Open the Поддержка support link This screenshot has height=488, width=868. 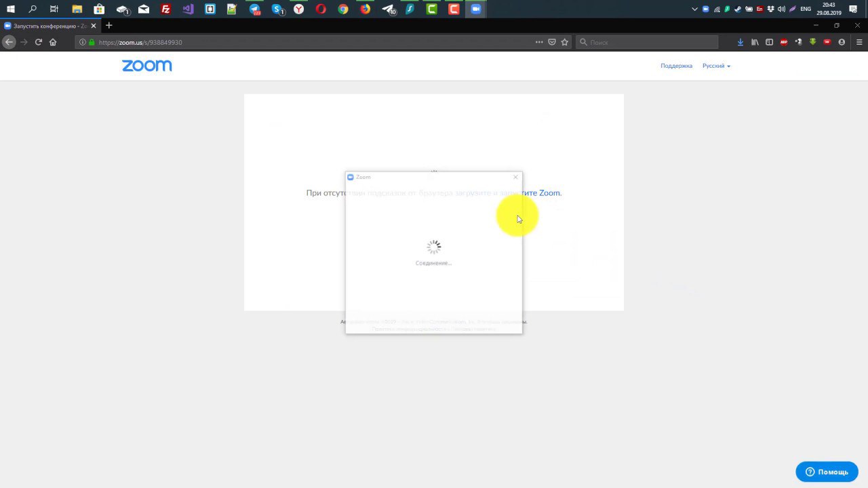(676, 66)
